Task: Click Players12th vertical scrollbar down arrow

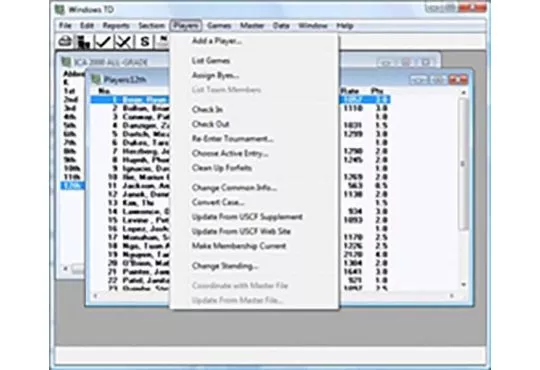Action: 463,285
